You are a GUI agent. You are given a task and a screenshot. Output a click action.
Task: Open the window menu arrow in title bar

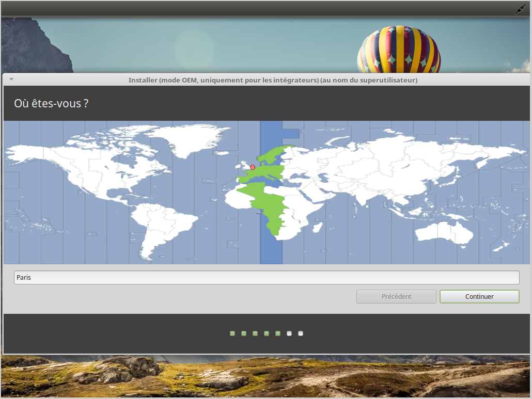click(x=11, y=79)
